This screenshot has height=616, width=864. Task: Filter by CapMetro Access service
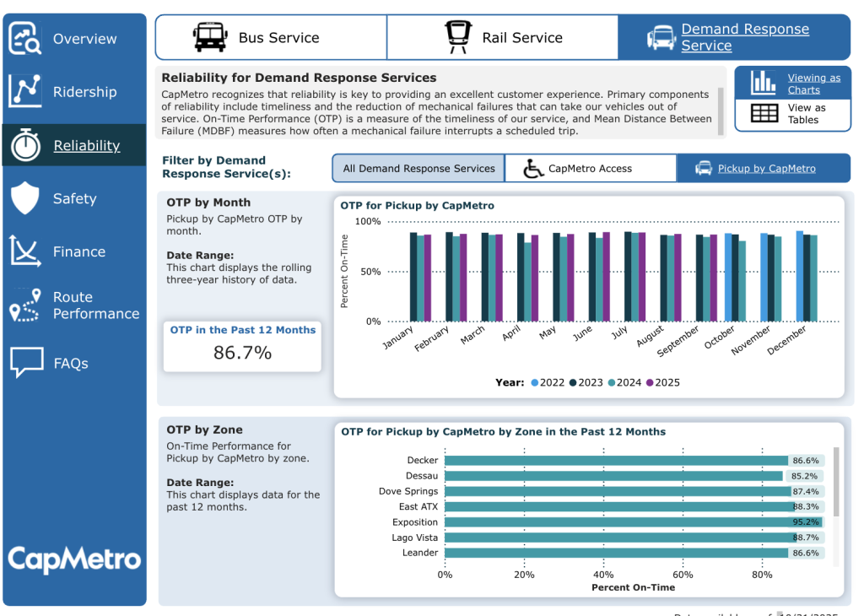[590, 169]
